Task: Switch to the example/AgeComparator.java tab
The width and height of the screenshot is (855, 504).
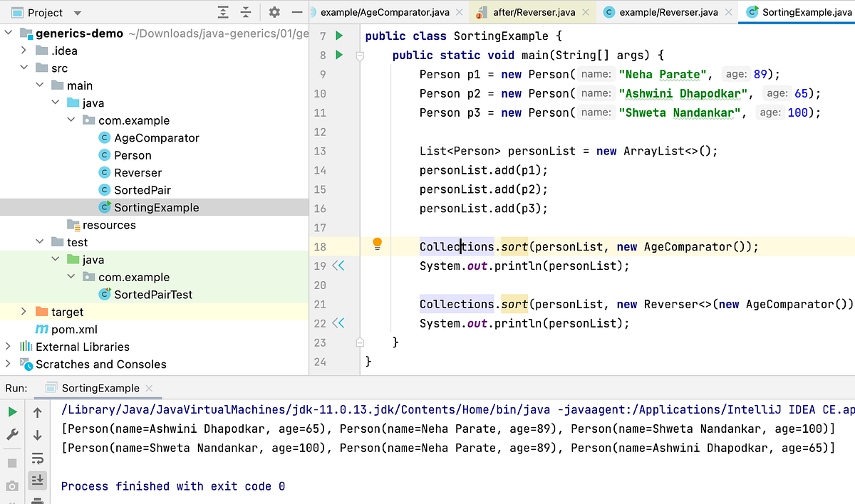Action: [x=385, y=12]
